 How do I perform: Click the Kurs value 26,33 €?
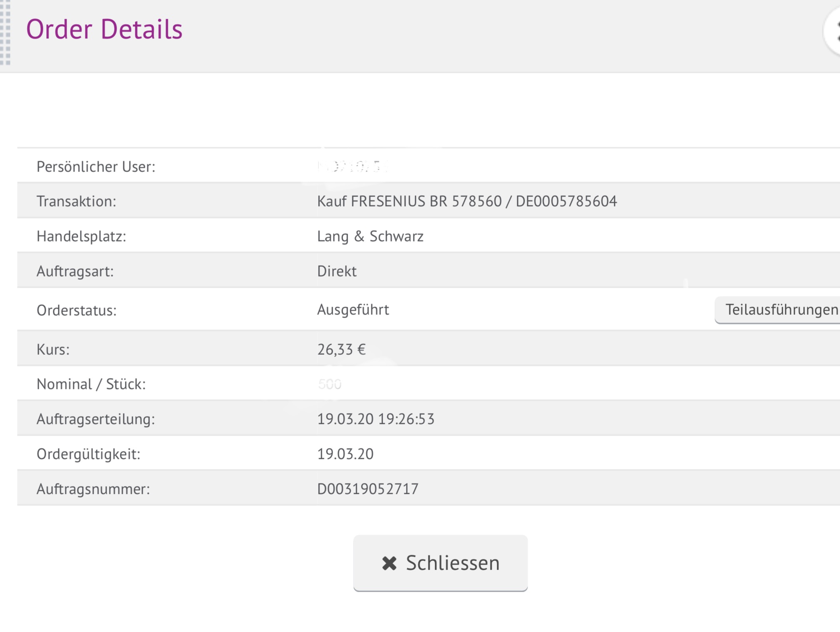[341, 349]
